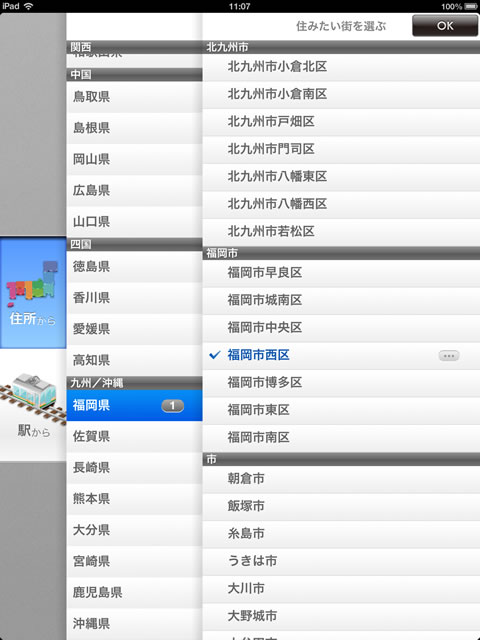Screen dimensions: 480x640
Task: Select 福岡県 in the prefecture list
Action: point(134,406)
